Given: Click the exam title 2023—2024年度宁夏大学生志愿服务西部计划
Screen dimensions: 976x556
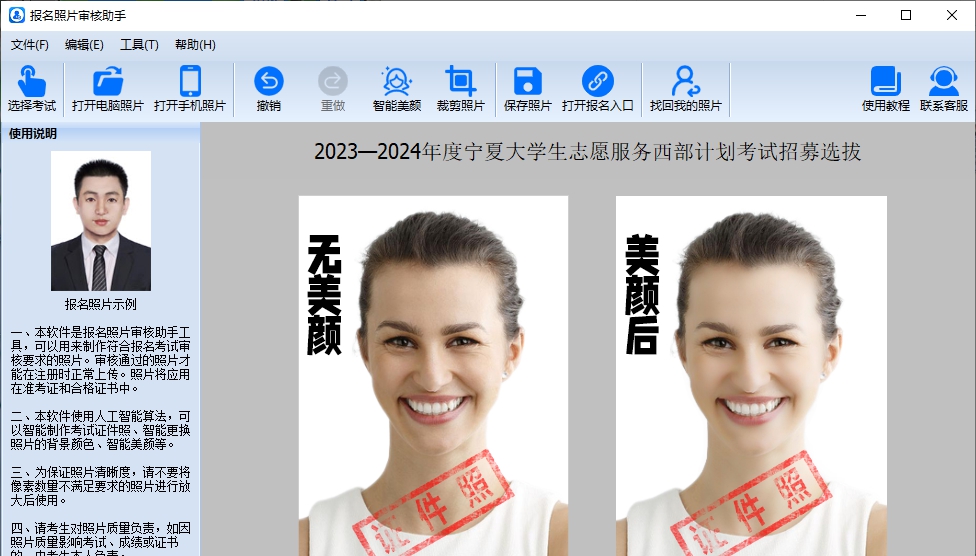Looking at the screenshot, I should [x=588, y=152].
